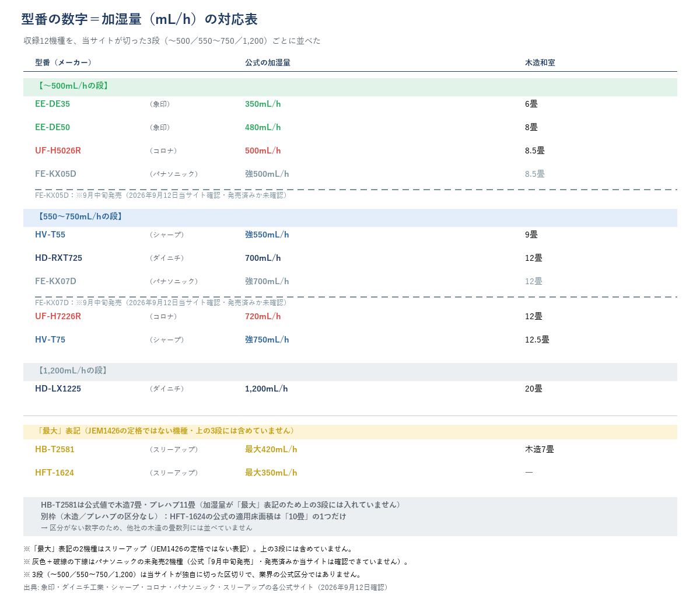Click 最大350mL/h value

(x=271, y=473)
